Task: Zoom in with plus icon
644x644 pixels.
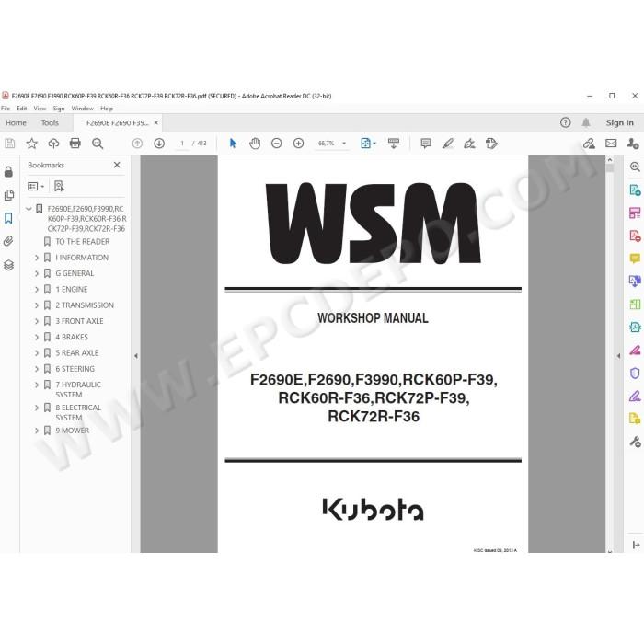Action: point(298,144)
